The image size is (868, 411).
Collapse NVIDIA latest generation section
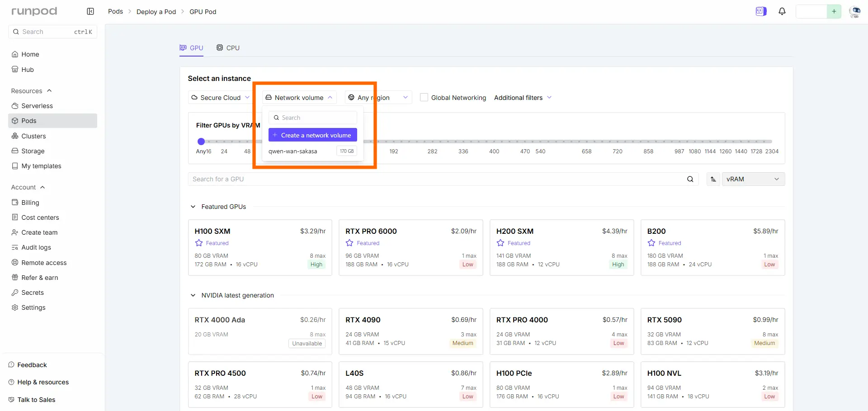click(x=193, y=295)
